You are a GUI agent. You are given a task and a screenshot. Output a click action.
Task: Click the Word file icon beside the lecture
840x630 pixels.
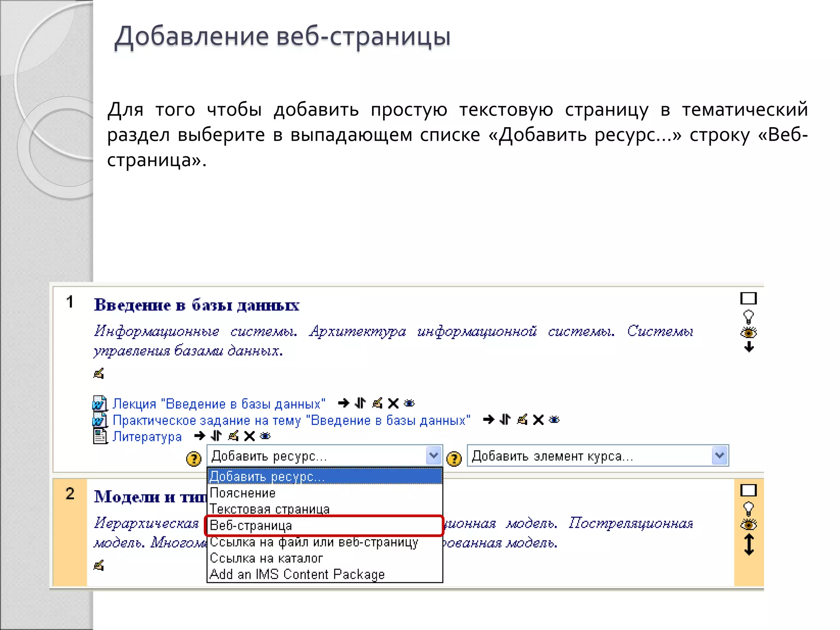[100, 404]
